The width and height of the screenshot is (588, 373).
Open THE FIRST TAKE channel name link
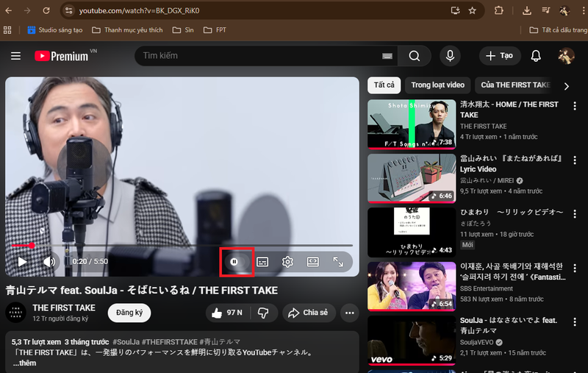tap(64, 308)
